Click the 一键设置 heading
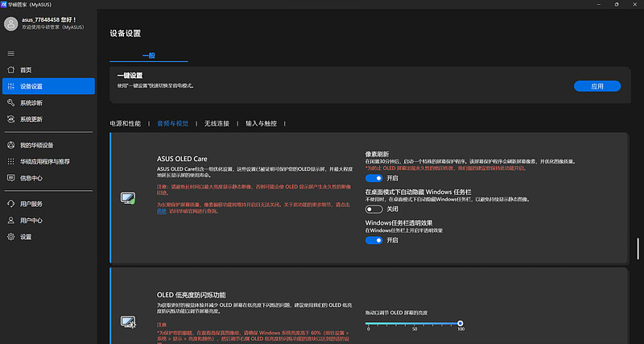This screenshot has width=644, height=344. click(130, 76)
